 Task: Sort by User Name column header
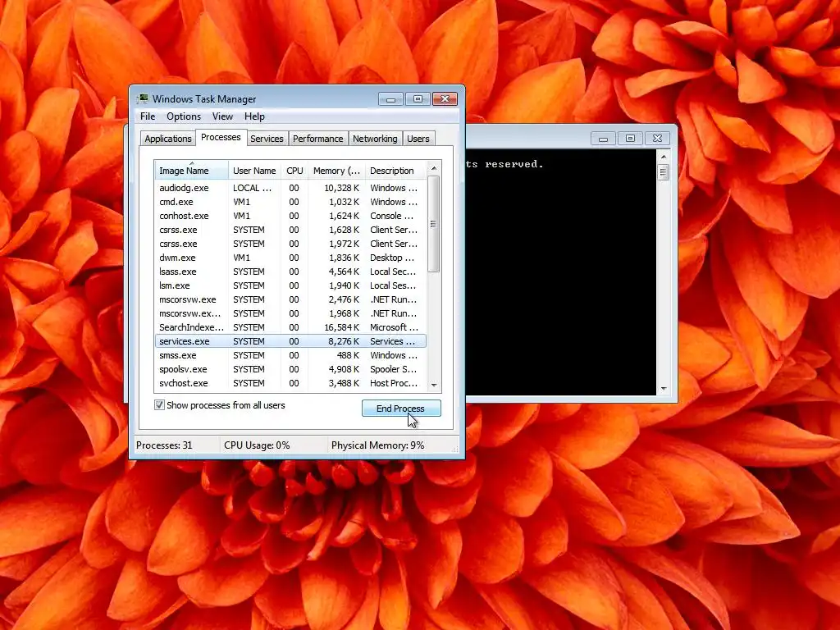coord(254,171)
